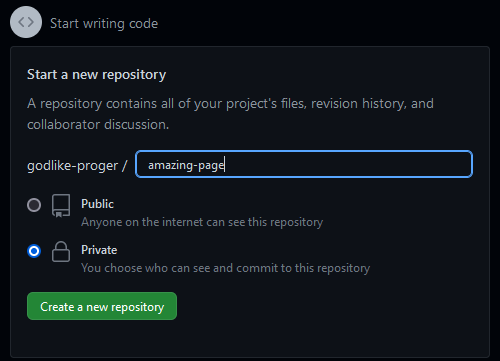
Task: Click the godlike-proger owner name
Action: (x=73, y=166)
